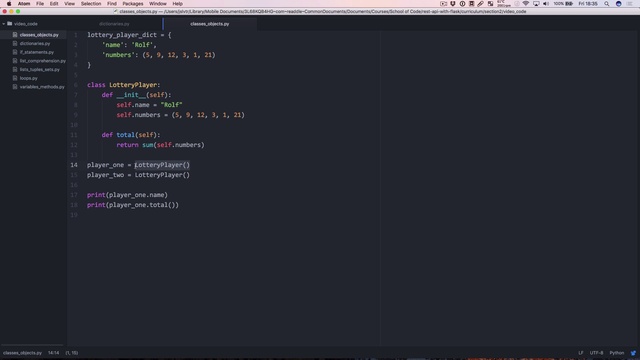Click classes_objects.py file name in status bar
640x360 pixels.
point(22,353)
